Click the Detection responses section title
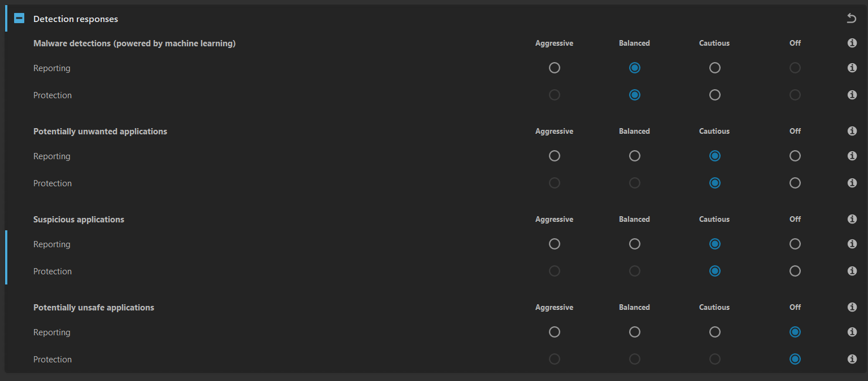Viewport: 868px width, 381px height. tap(76, 19)
